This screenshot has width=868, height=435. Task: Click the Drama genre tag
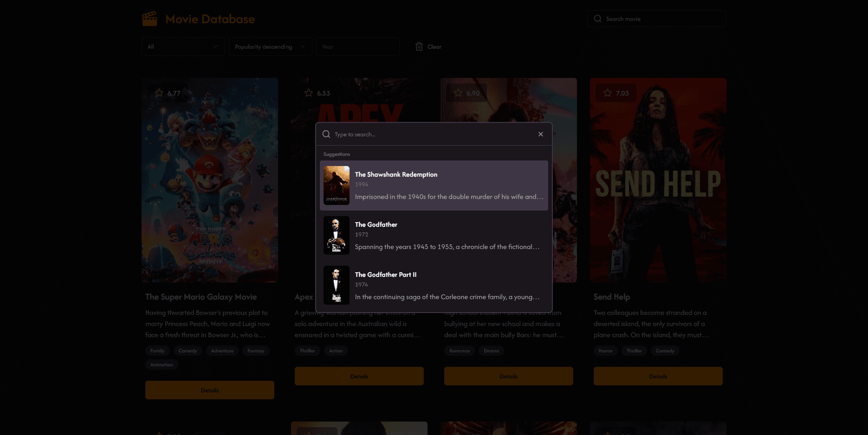(492, 351)
